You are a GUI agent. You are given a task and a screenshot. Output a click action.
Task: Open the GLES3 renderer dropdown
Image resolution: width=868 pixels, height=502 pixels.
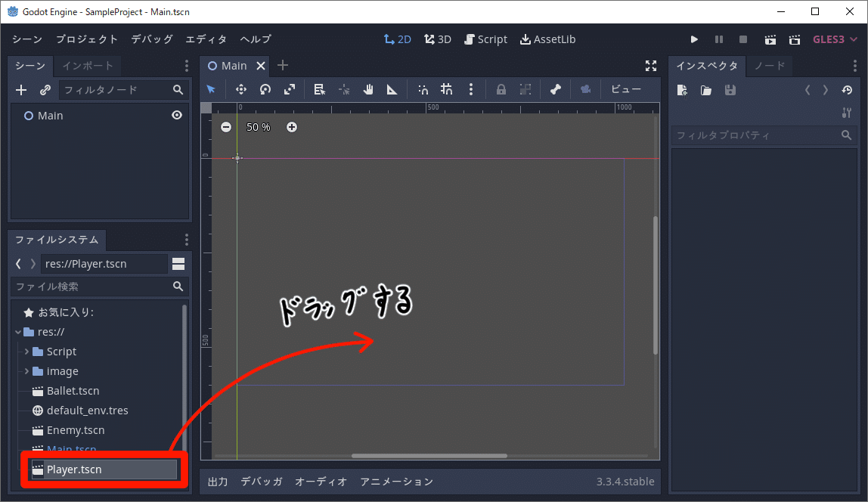coord(835,39)
